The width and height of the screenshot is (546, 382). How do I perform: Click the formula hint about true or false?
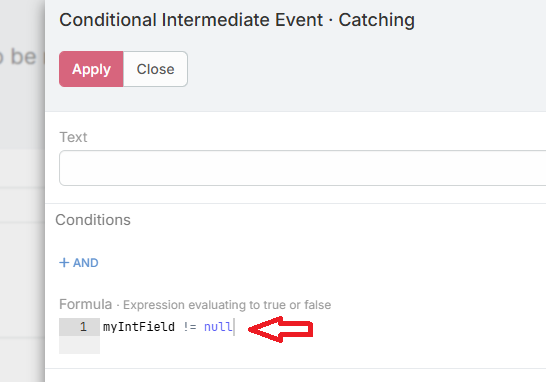227,305
